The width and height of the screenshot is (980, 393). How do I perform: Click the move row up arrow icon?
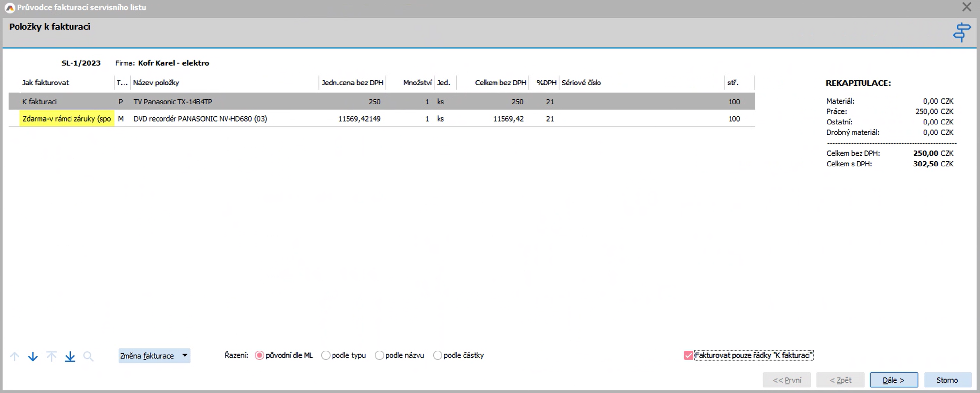tap(15, 356)
